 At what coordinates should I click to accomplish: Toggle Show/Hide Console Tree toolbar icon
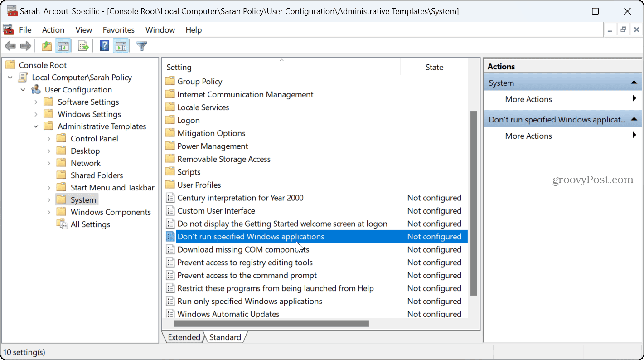pyautogui.click(x=63, y=46)
